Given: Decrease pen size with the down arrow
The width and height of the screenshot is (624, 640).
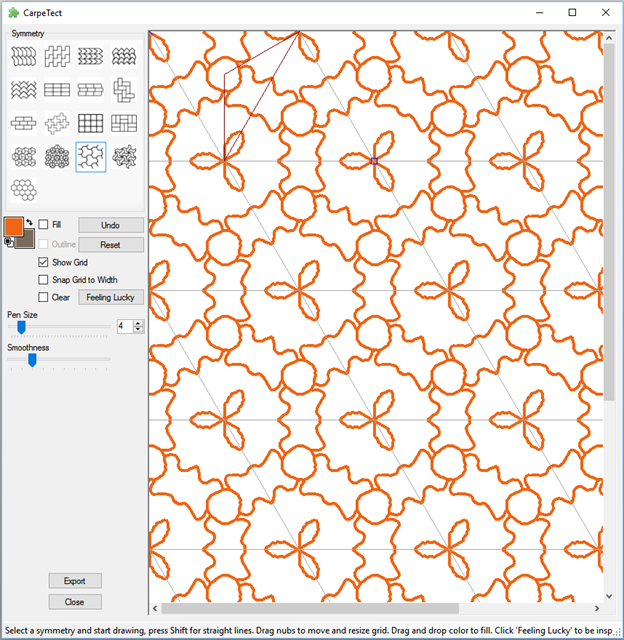Looking at the screenshot, I should pyautogui.click(x=139, y=330).
